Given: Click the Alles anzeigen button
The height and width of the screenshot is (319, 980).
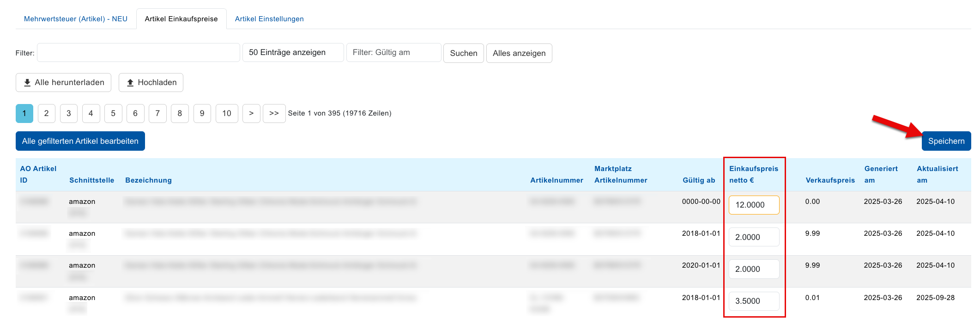Looking at the screenshot, I should [x=519, y=53].
